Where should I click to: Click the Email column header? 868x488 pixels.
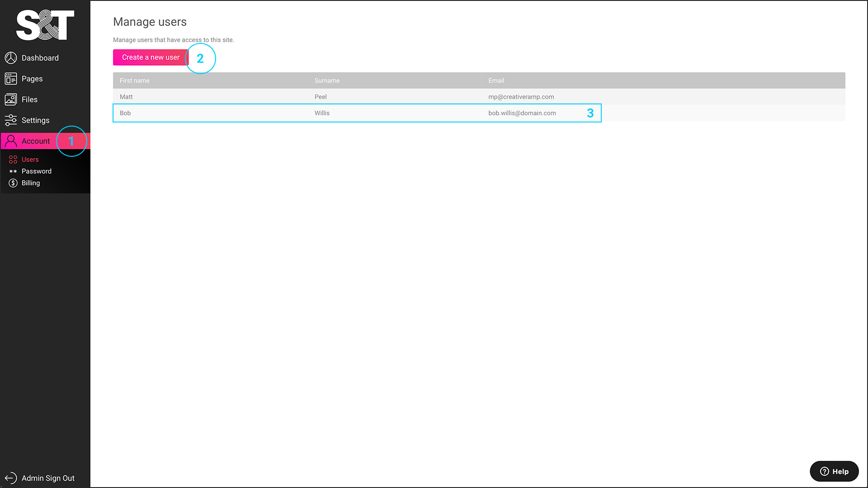(x=496, y=80)
